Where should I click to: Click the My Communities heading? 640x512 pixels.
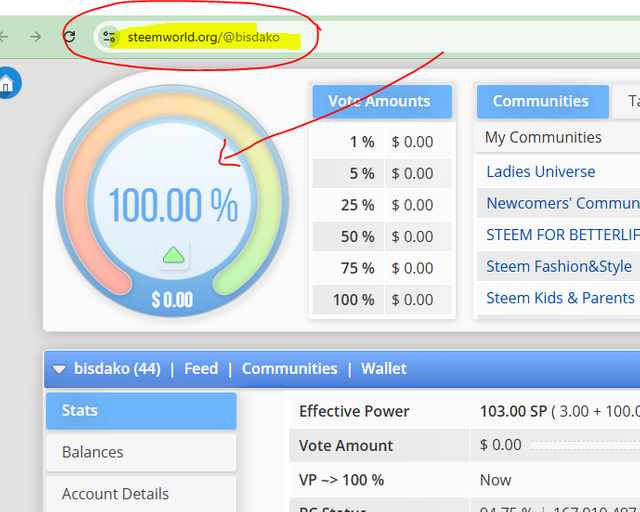point(543,137)
